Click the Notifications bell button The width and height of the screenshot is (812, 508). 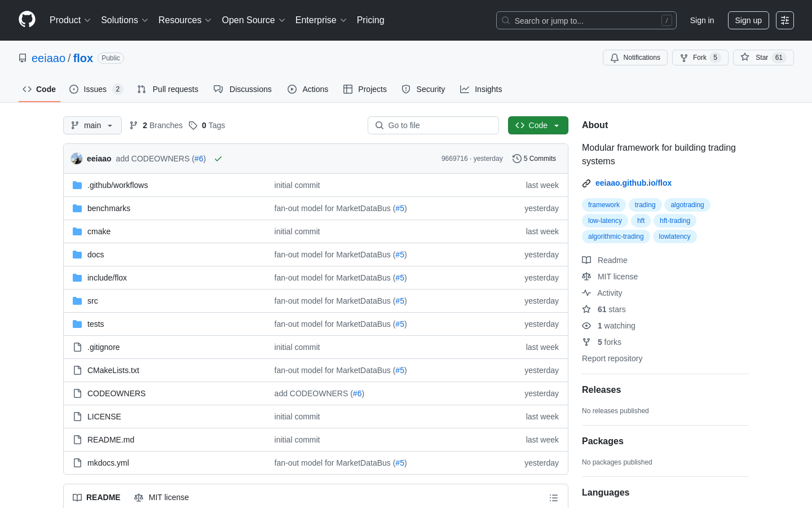point(635,58)
